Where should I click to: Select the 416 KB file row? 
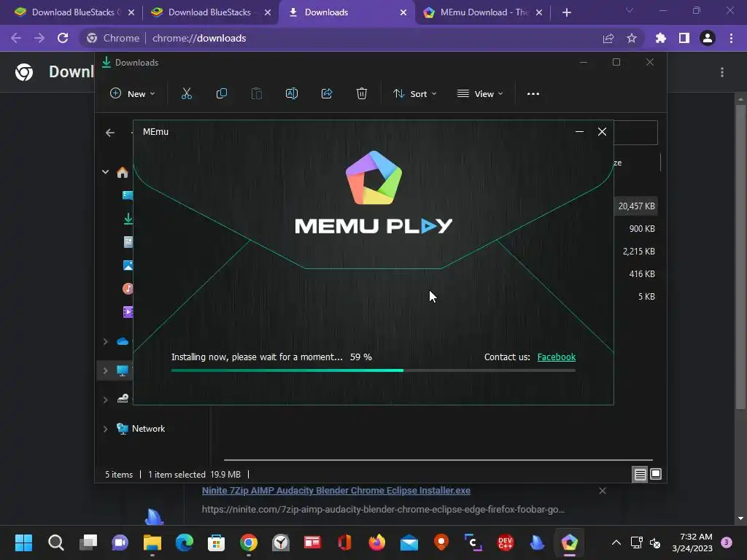pyautogui.click(x=635, y=274)
